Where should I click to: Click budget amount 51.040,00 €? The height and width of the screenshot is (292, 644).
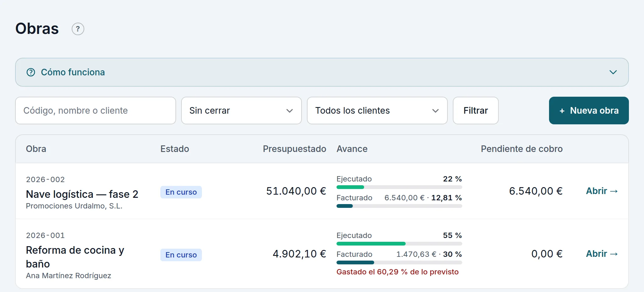(296, 191)
